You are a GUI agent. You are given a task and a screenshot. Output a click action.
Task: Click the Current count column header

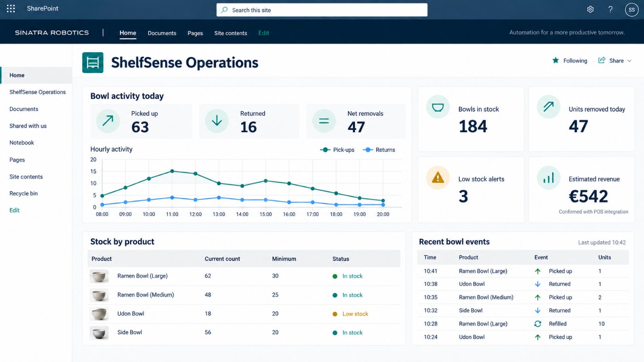(x=222, y=259)
